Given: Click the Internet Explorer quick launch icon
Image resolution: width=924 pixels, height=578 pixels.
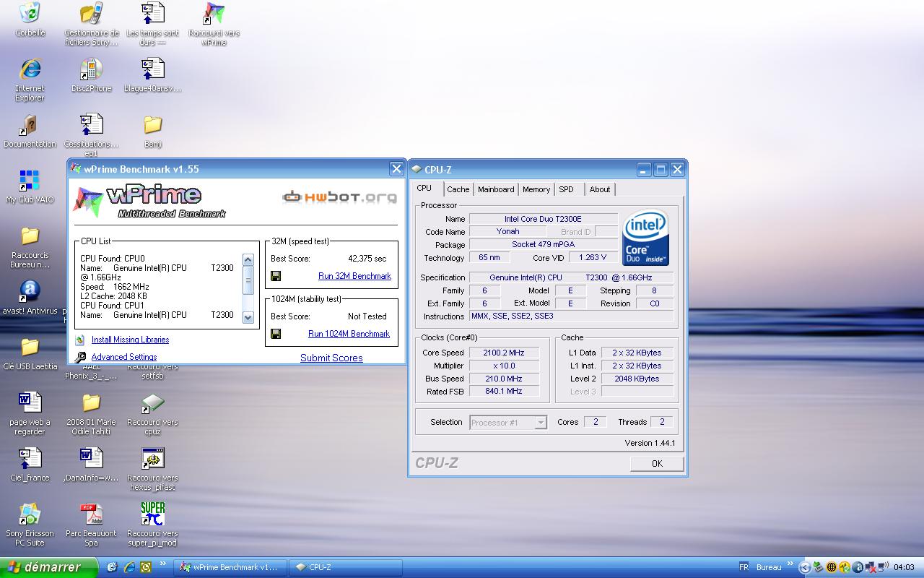Looking at the screenshot, I should pyautogui.click(x=129, y=567).
